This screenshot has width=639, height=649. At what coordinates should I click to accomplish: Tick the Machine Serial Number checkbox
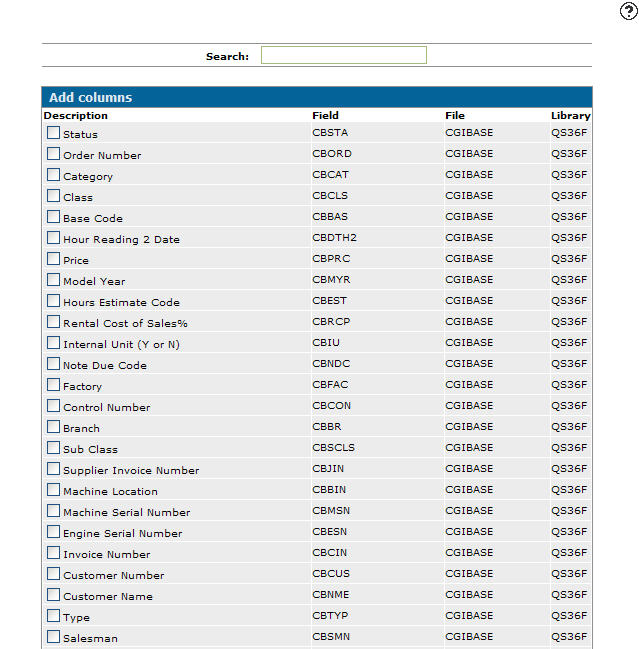point(53,510)
